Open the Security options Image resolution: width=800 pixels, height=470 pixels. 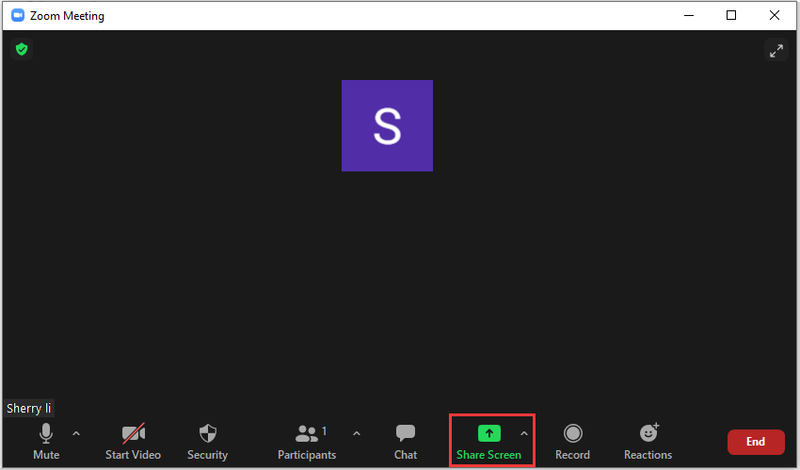pyautogui.click(x=207, y=441)
